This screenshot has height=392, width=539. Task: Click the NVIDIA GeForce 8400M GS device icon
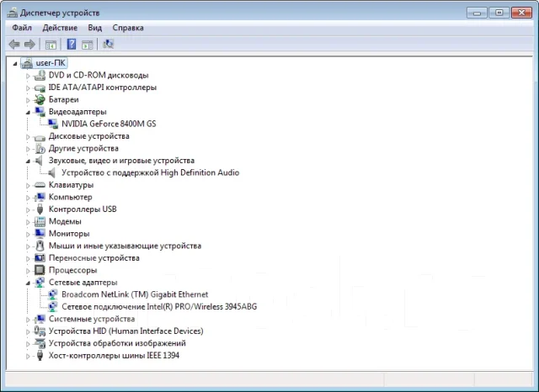pyautogui.click(x=52, y=124)
